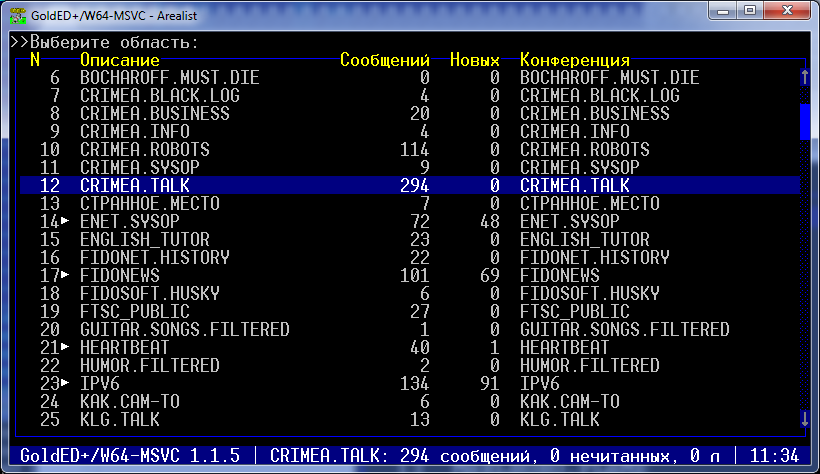820x474 pixels.
Task: Click the Описание column header
Action: (x=120, y=60)
